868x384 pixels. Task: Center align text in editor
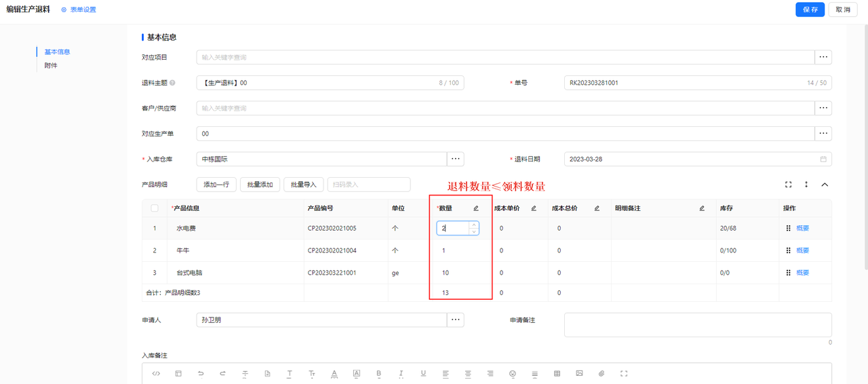coord(468,373)
